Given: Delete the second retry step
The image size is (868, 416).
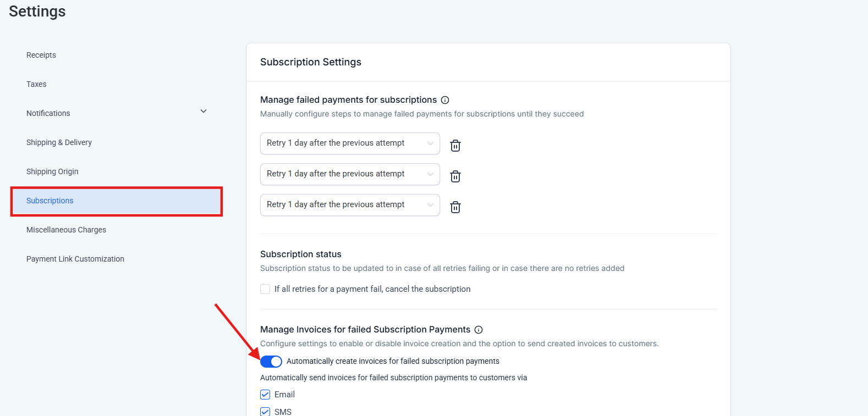Looking at the screenshot, I should (x=455, y=176).
